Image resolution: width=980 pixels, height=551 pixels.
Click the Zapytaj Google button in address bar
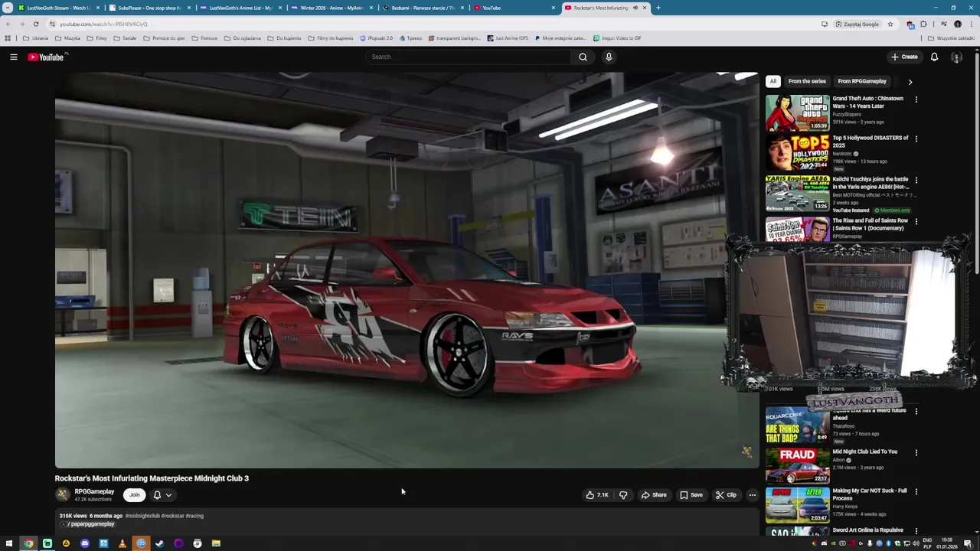pos(857,24)
